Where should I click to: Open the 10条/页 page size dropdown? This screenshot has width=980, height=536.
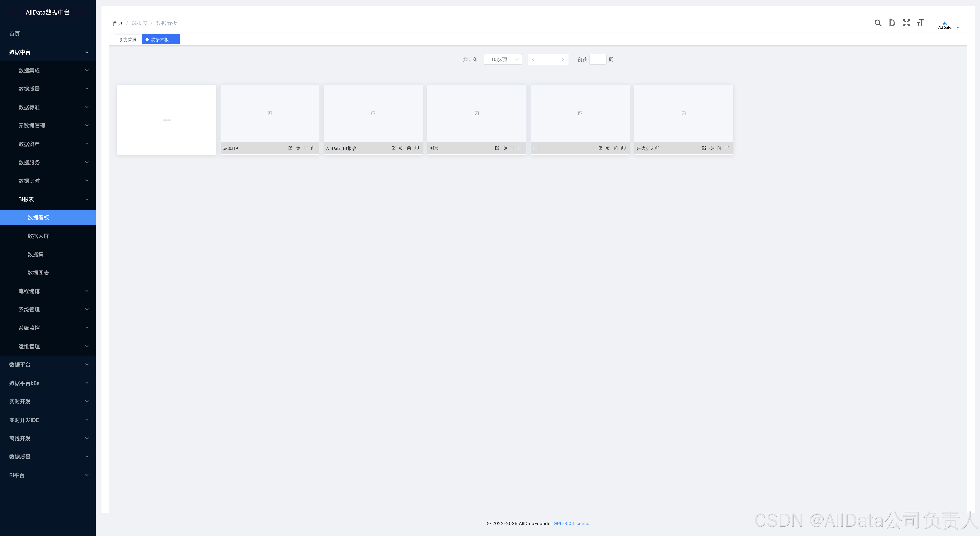coord(503,59)
